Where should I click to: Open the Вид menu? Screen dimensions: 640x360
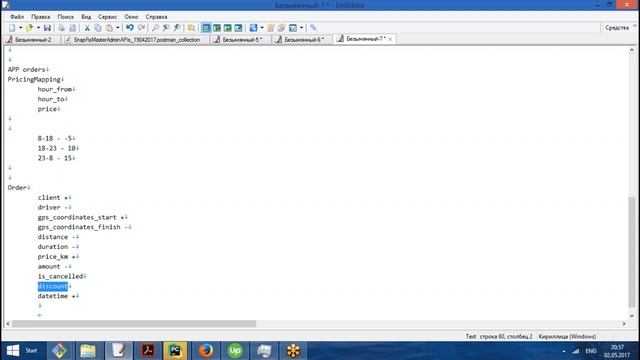coord(86,17)
